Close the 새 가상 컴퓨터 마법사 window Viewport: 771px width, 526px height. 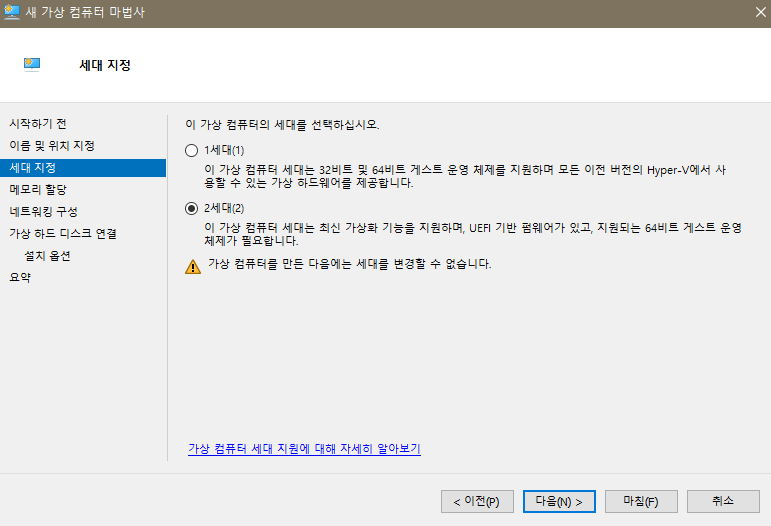pyautogui.click(x=760, y=12)
